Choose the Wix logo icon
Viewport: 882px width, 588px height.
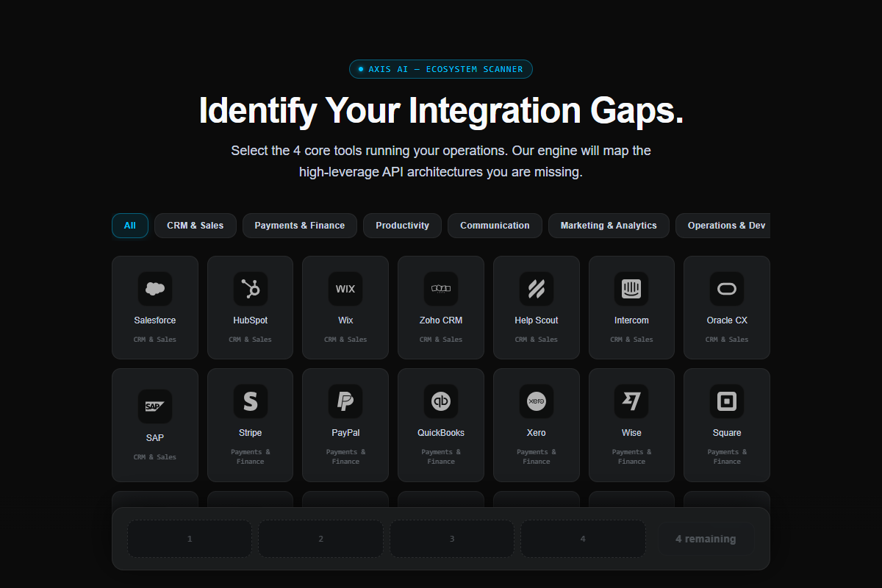[345, 289]
